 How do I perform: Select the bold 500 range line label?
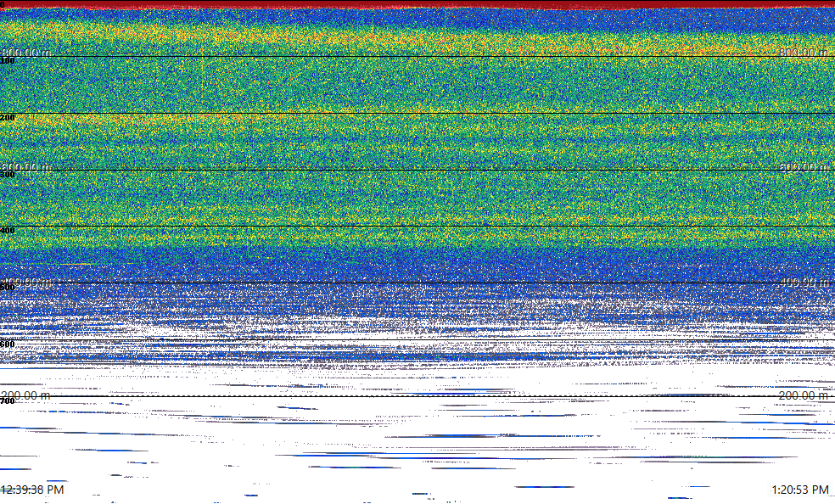tap(8, 288)
